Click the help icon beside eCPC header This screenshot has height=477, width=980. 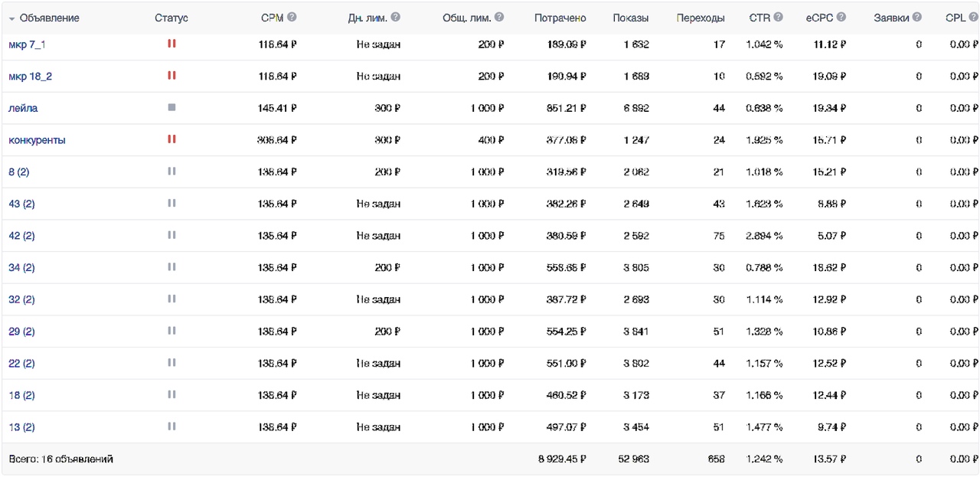[841, 18]
